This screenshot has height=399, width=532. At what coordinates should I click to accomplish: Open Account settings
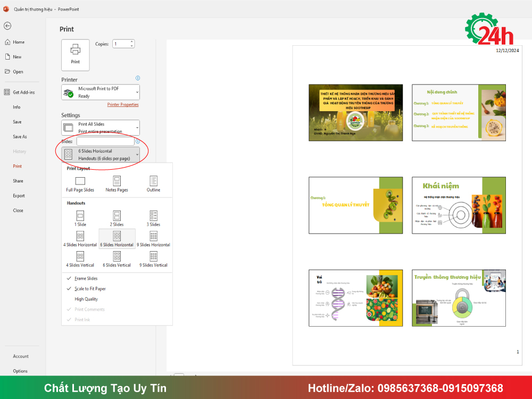pos(21,356)
